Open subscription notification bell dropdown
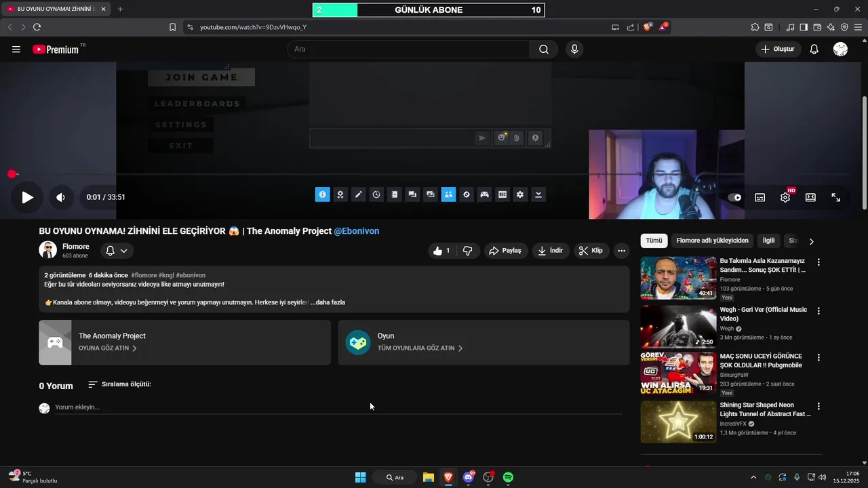Image resolution: width=868 pixels, height=488 pixels. pos(117,251)
